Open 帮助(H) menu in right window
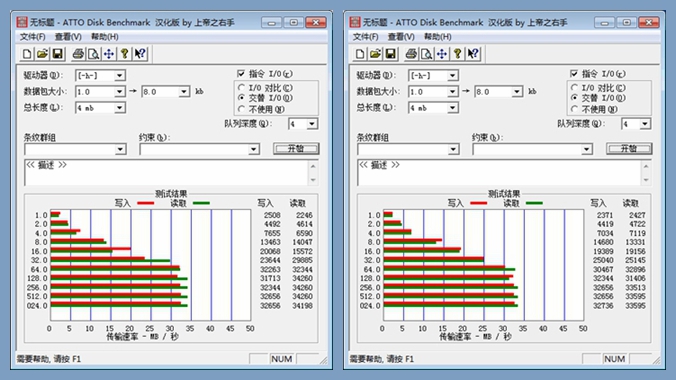Viewport: 676px width, 380px height. tap(438, 37)
